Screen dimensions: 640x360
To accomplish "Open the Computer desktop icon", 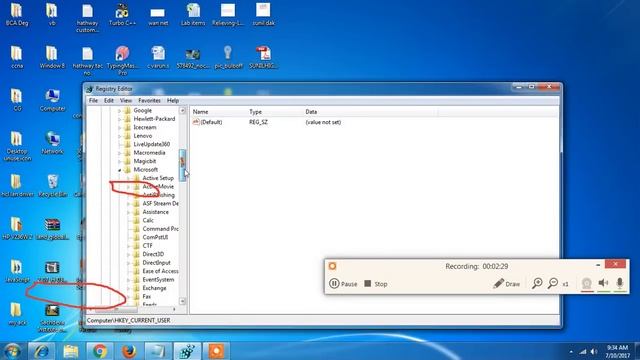I will tap(52, 100).
